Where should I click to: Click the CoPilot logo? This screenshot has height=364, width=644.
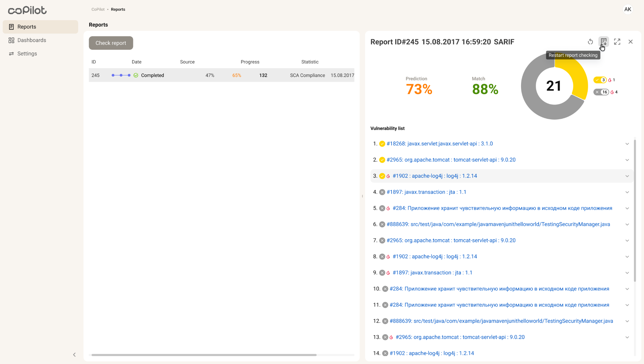[27, 10]
